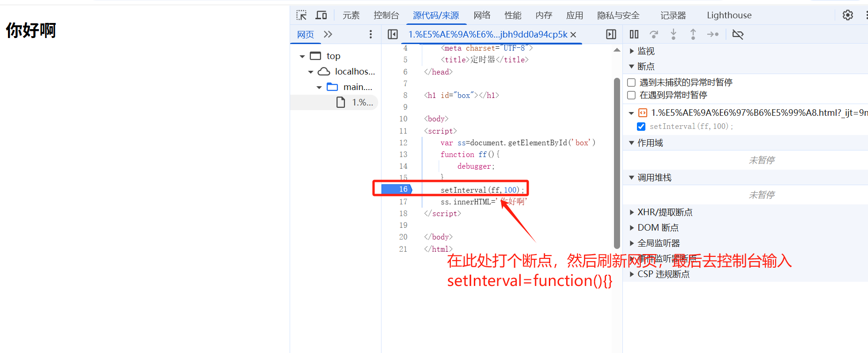Collapse the 作用域 section
Image resolution: width=868 pixels, height=353 pixels.
click(x=631, y=143)
